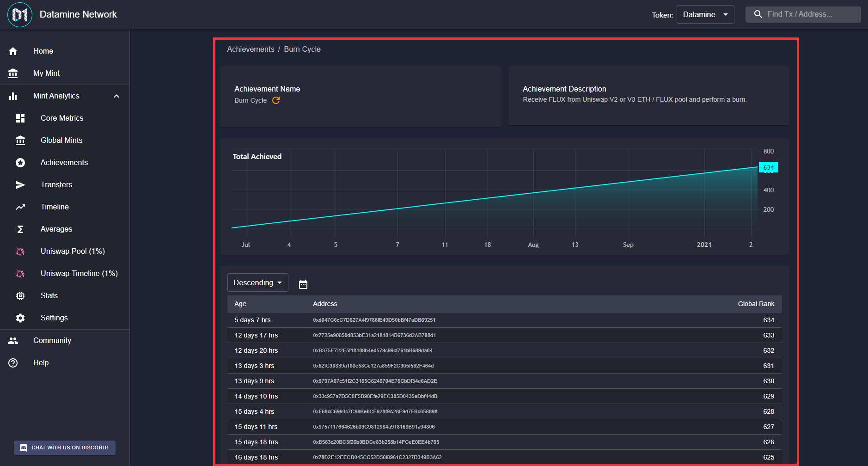Click address 0x33c957a7D5C8F5B98Efe29EC385D0435eDbf44dB
868x466 pixels.
[x=375, y=396]
